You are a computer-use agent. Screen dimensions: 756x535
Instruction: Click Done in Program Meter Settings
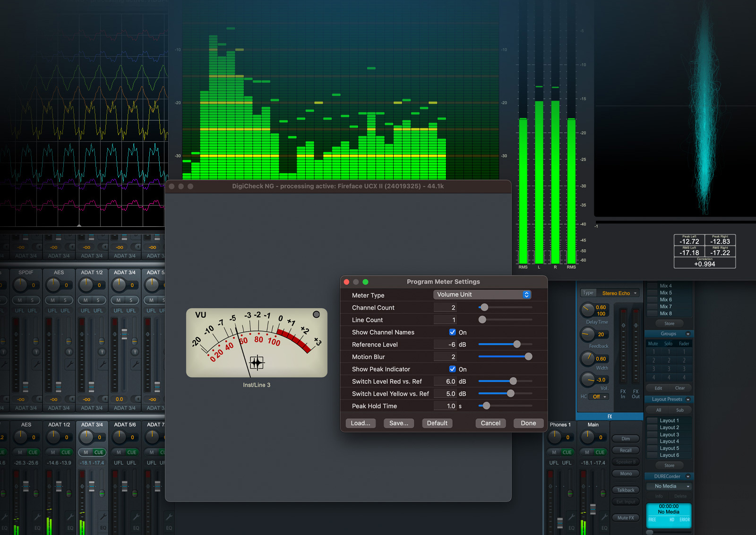[x=528, y=423]
